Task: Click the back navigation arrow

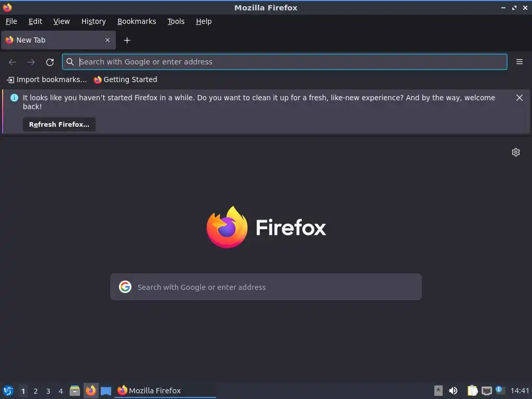Action: (12, 62)
